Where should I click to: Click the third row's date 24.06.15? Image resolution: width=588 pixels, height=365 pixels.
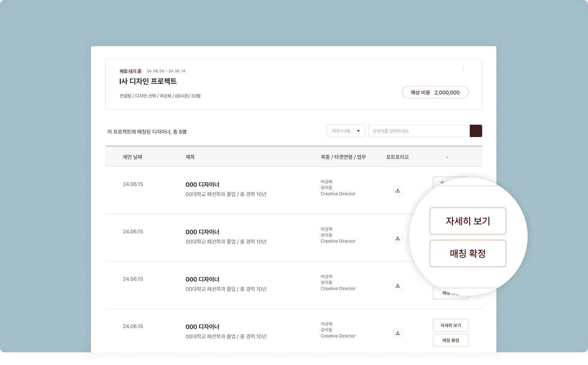tap(133, 279)
